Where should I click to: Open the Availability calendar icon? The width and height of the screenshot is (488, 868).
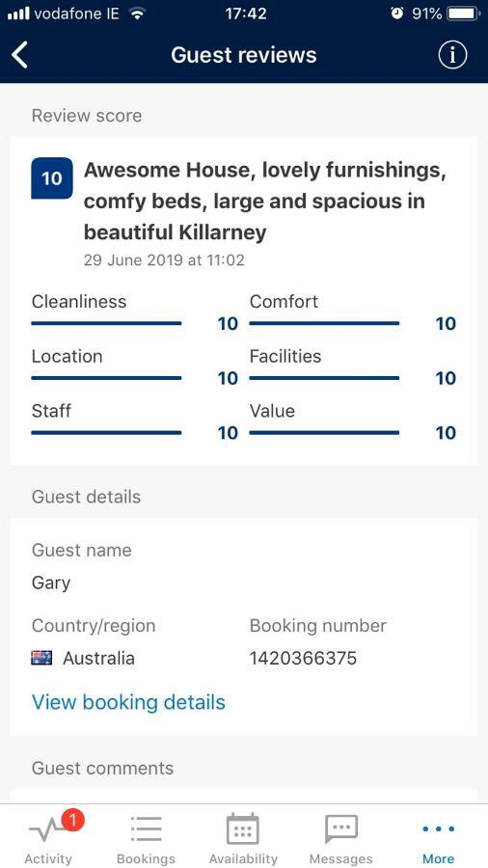[x=243, y=828]
